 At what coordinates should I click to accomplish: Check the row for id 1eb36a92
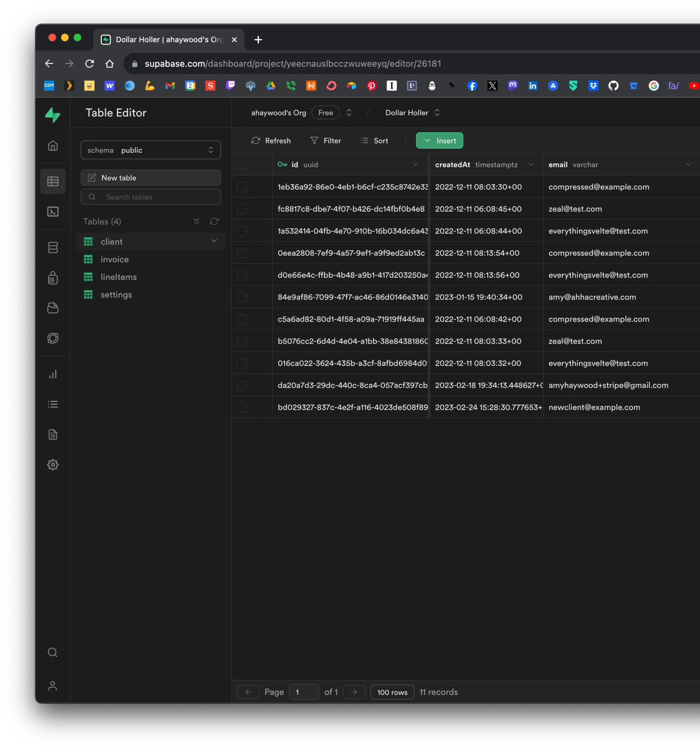(242, 187)
